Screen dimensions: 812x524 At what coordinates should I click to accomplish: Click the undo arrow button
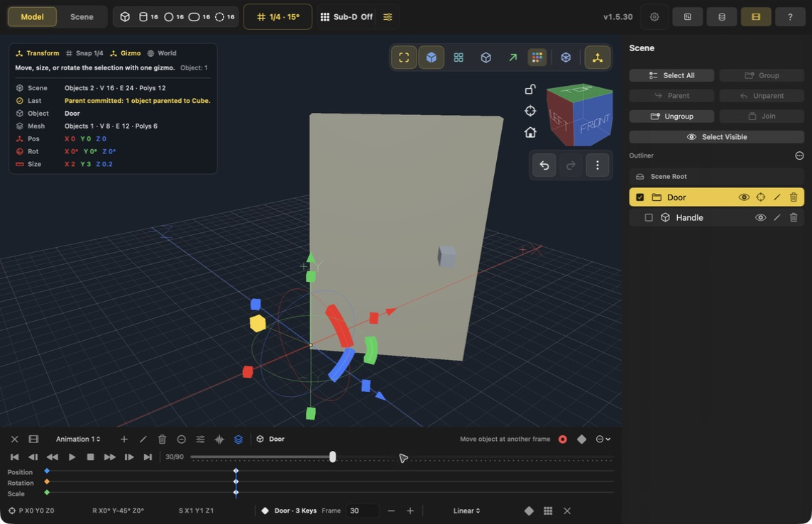point(544,165)
